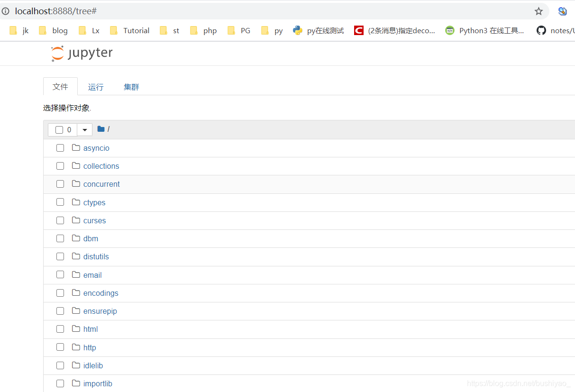Check the checkbox next to collections

60,166
